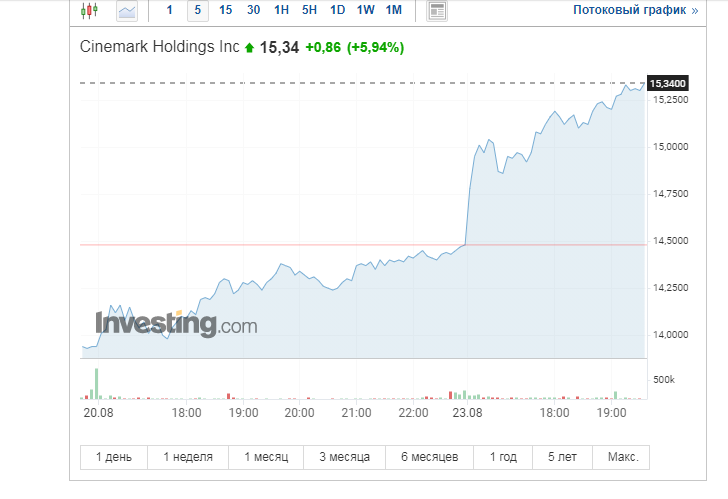728x499 pixels.
Task: Show the 1 месяц range
Action: (266, 457)
